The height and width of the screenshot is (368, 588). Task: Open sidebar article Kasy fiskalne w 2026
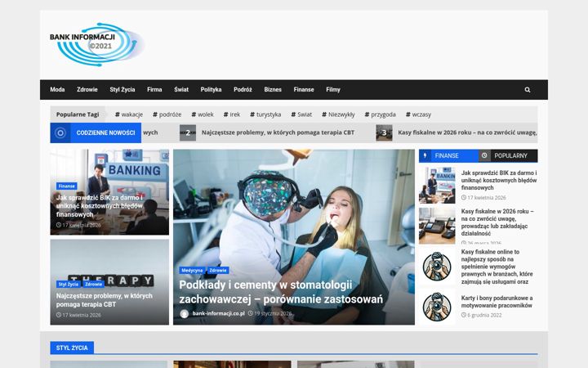tap(497, 222)
